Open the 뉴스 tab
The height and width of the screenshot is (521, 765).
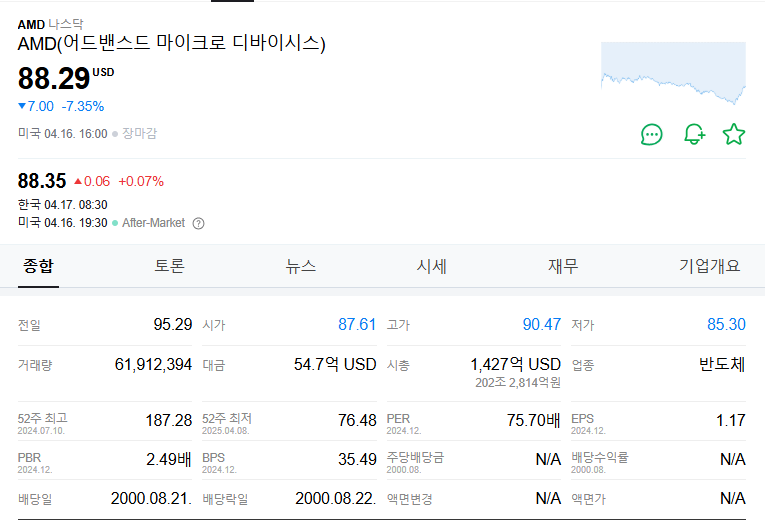pos(301,266)
